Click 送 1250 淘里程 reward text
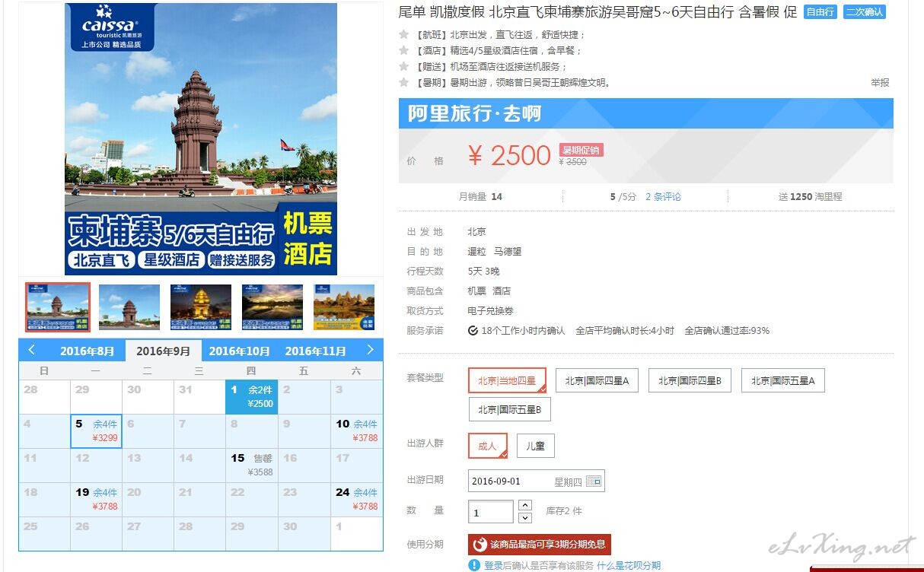This screenshot has width=924, height=572. 810,196
